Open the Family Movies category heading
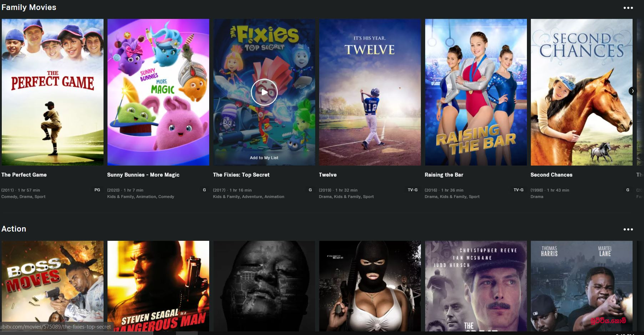Viewport: 644px width, 335px height. 29,7
